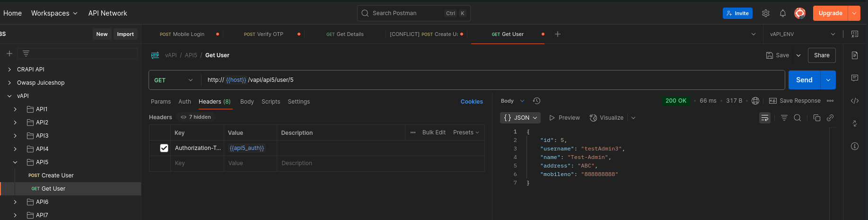Open response more options ellipsis
Image resolution: width=868 pixels, height=220 pixels.
pos(830,101)
